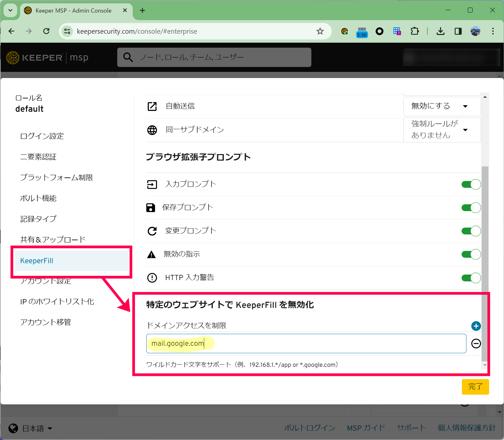
Task: Click the auto-submit (自動送信) icon
Action: click(x=152, y=106)
